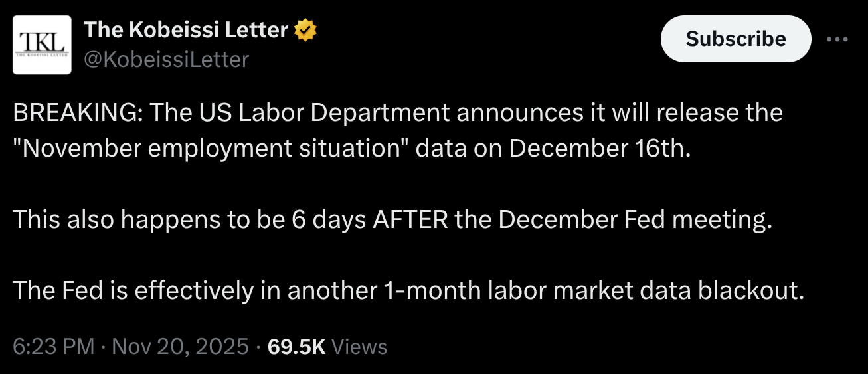Open the Nov 20, 2025 date link
The height and width of the screenshot is (374, 868).
pos(179,346)
